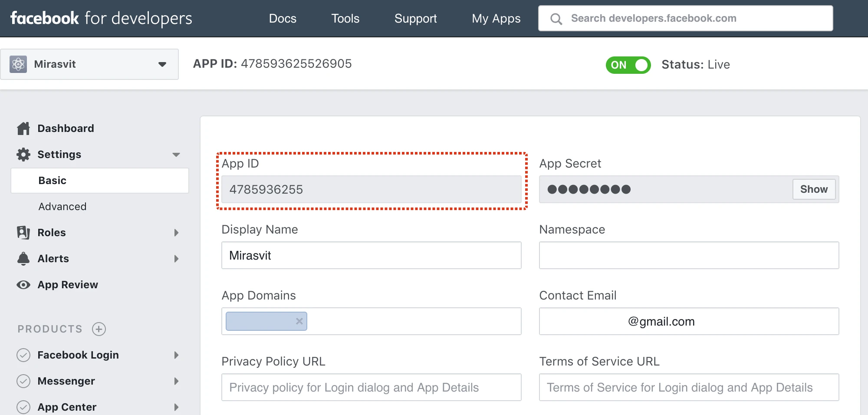Click the Mirasvit app atom icon
This screenshot has width=868, height=415.
(18, 64)
